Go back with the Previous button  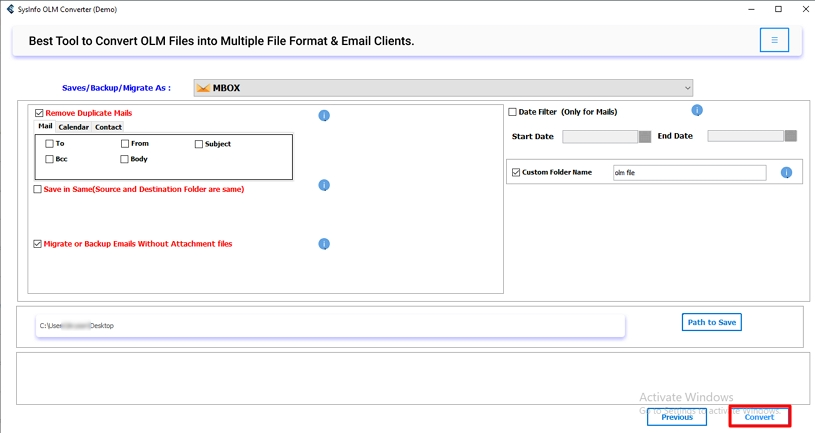click(x=677, y=417)
